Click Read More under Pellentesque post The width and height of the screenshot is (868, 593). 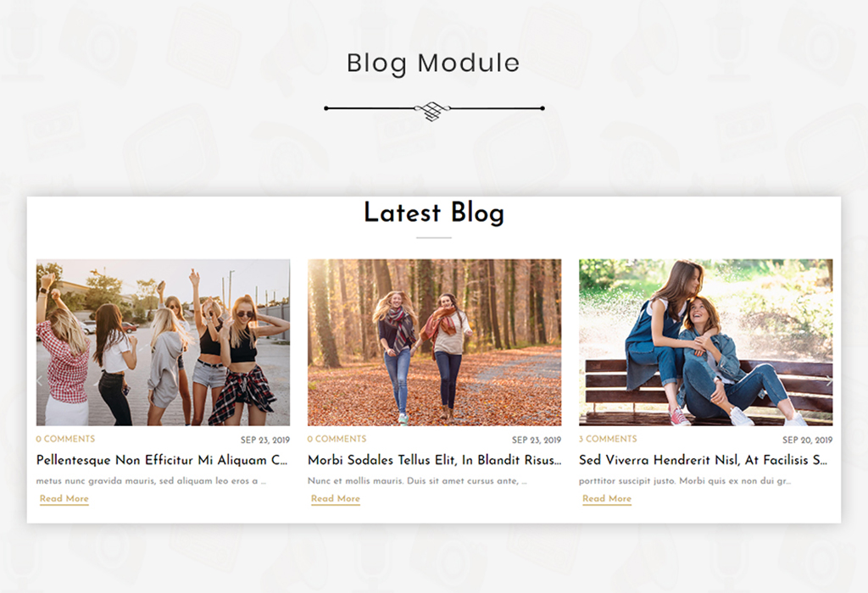[x=64, y=498]
